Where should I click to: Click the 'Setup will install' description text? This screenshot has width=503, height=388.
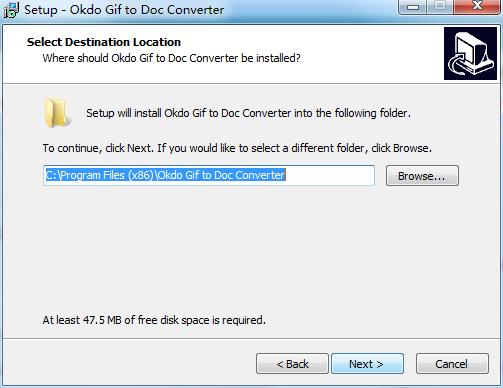[x=248, y=113]
